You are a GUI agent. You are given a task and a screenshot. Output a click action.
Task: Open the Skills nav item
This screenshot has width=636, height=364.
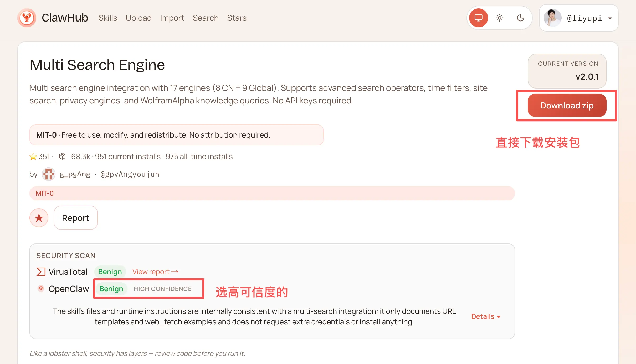click(108, 18)
